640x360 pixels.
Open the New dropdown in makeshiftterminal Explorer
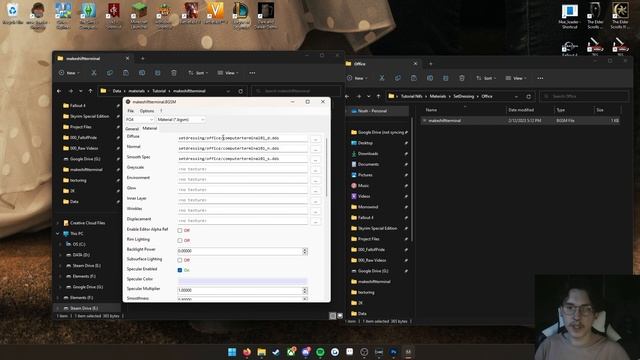69,73
